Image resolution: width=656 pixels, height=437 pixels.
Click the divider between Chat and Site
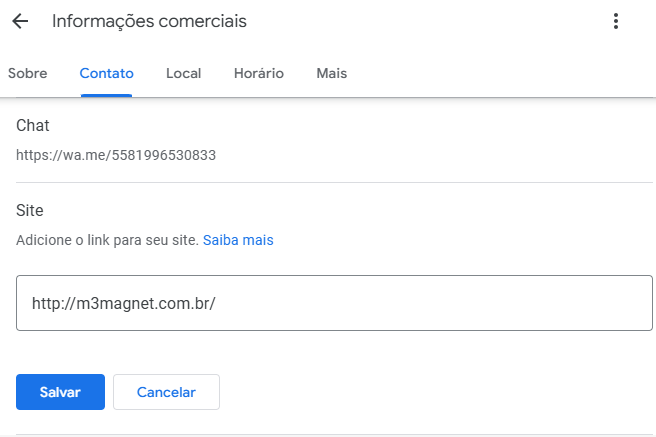point(327,182)
